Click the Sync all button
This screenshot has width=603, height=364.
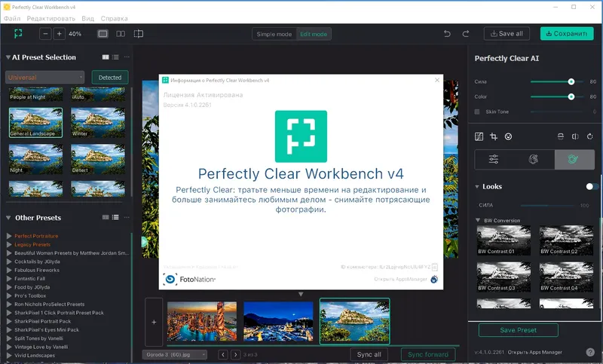(x=369, y=354)
